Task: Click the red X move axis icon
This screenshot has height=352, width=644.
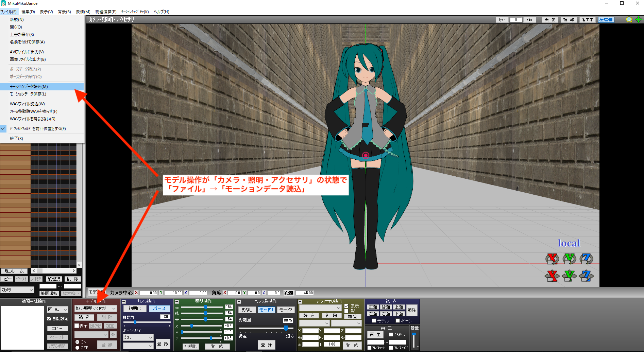Action: click(552, 276)
